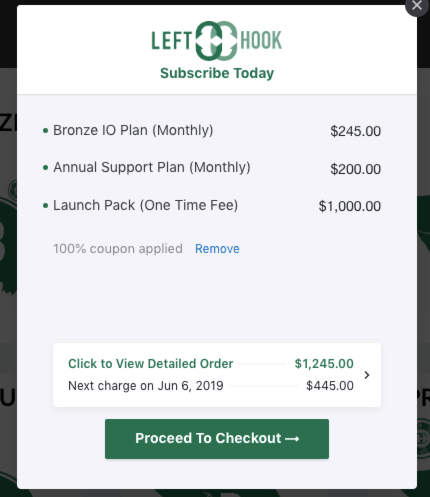Select the Bronze IO Plan (Monthly) item
The width and height of the screenshot is (430, 497).
(133, 130)
